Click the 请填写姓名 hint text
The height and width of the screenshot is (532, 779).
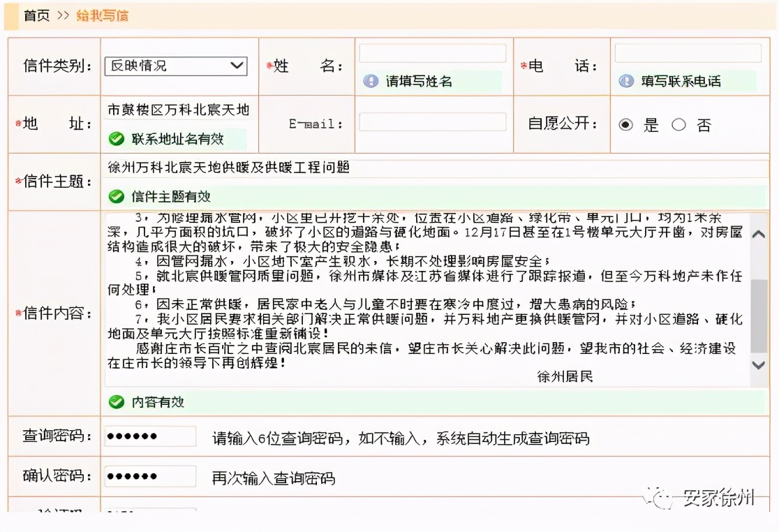(x=419, y=81)
